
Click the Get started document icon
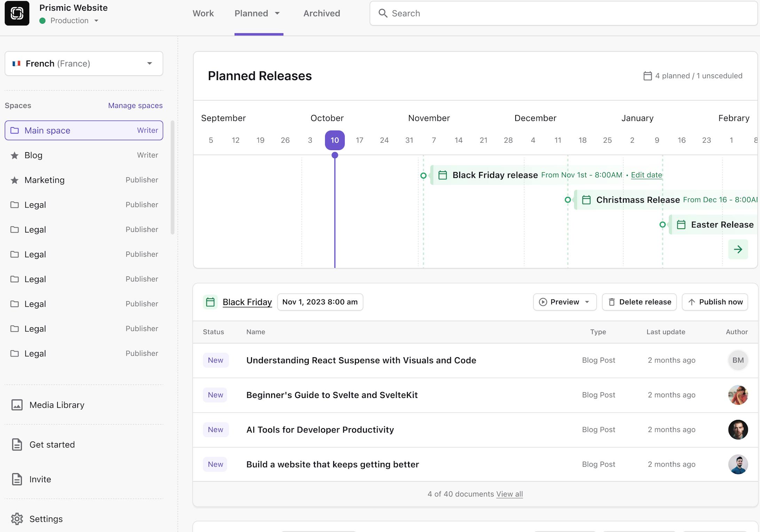(17, 445)
